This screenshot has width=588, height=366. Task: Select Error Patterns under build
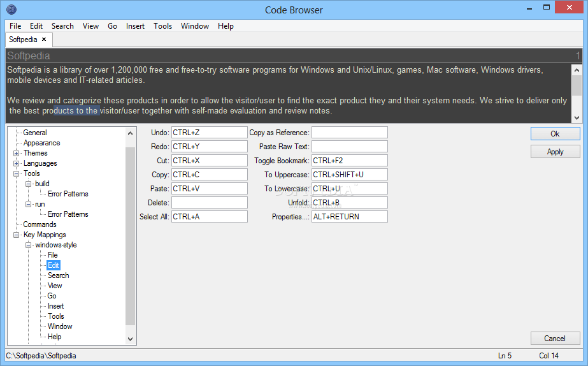coord(68,194)
